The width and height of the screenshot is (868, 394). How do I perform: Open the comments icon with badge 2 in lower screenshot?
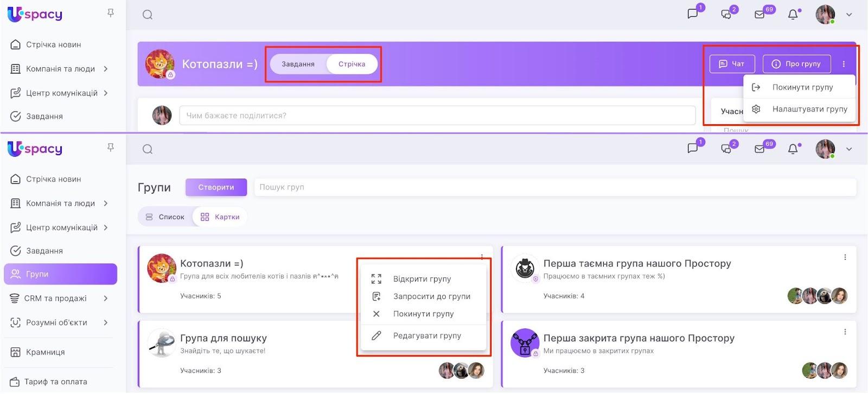(726, 149)
